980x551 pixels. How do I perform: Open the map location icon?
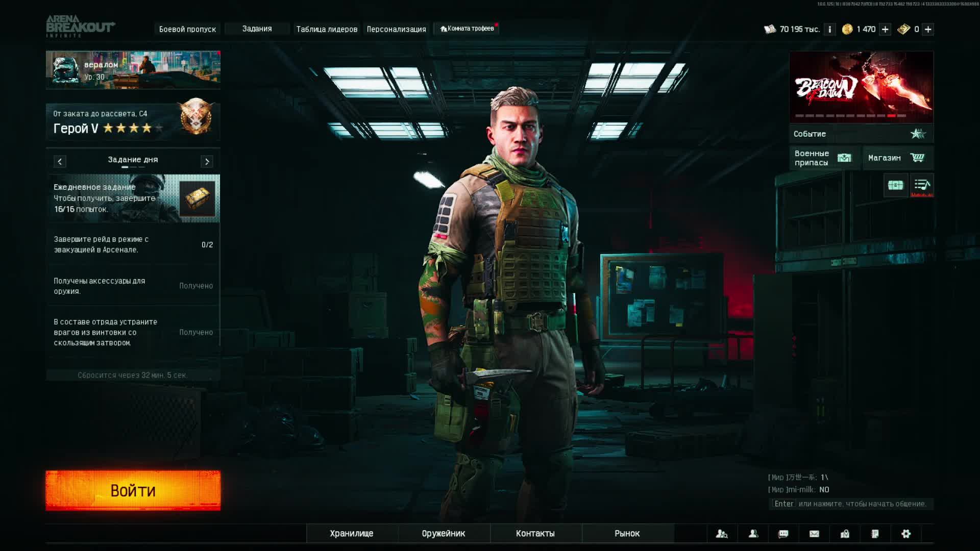845,534
